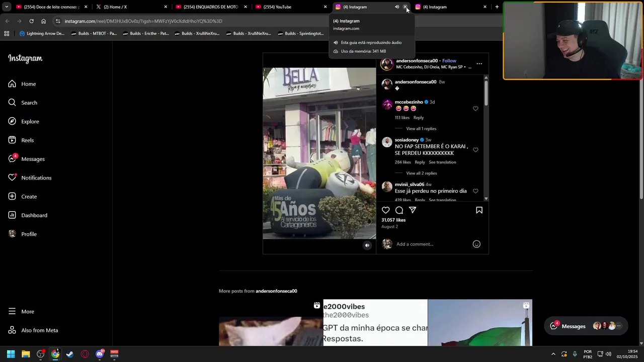Viewport: 644px width, 362px height.
Task: Open the tab search dropdown
Action: point(7,7)
